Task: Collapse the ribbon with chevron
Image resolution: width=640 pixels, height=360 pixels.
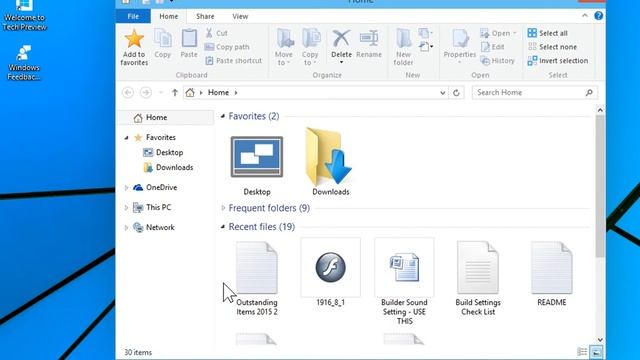Action: (x=584, y=16)
